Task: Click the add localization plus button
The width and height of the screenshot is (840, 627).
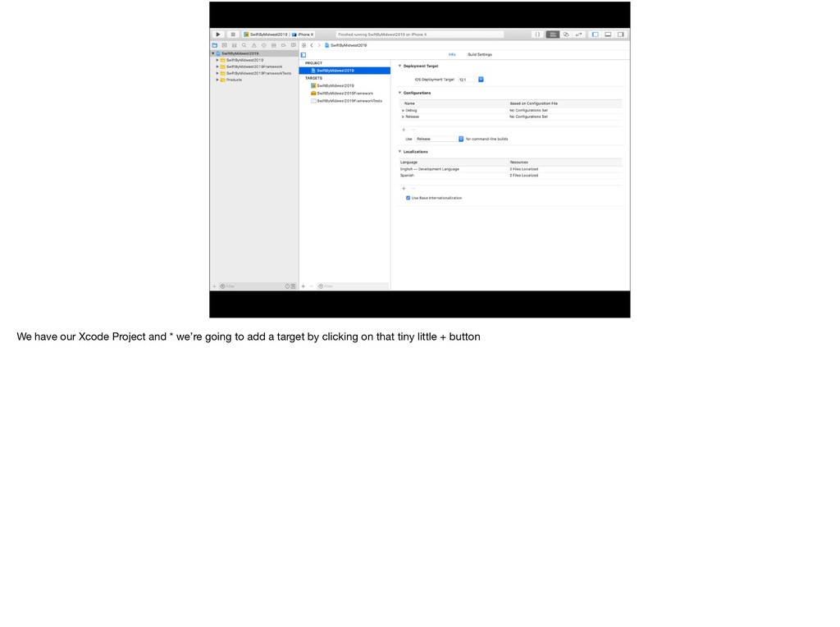Action: tap(404, 189)
